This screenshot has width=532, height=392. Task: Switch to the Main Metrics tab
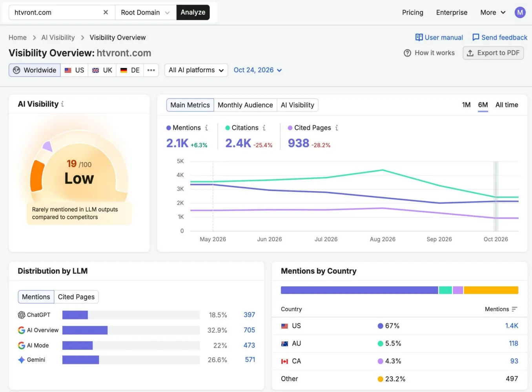pos(190,105)
